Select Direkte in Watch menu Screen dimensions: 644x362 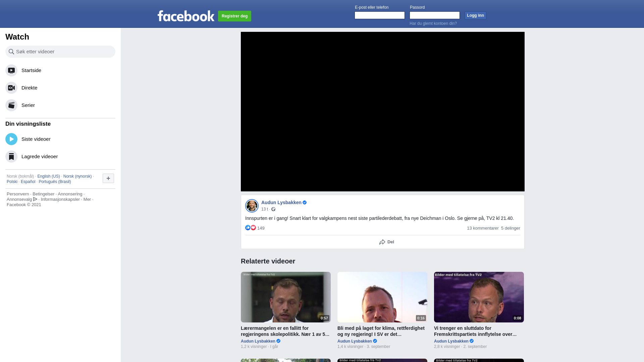click(x=60, y=88)
